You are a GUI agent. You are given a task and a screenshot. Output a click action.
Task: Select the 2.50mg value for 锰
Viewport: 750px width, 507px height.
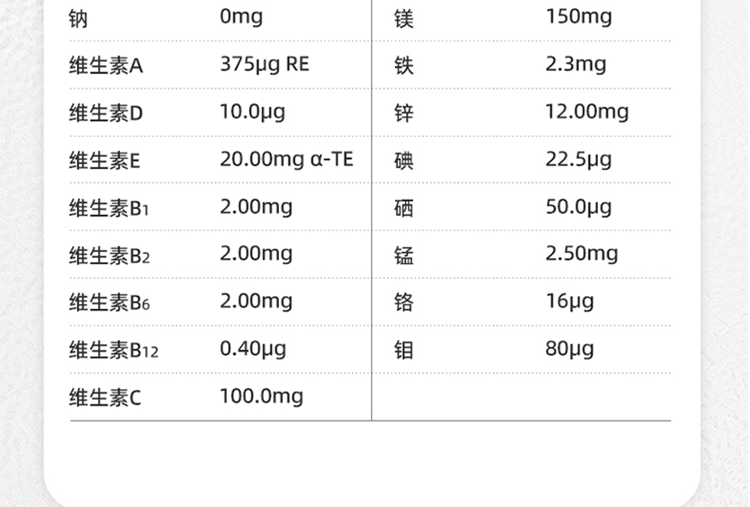pyautogui.click(x=581, y=253)
